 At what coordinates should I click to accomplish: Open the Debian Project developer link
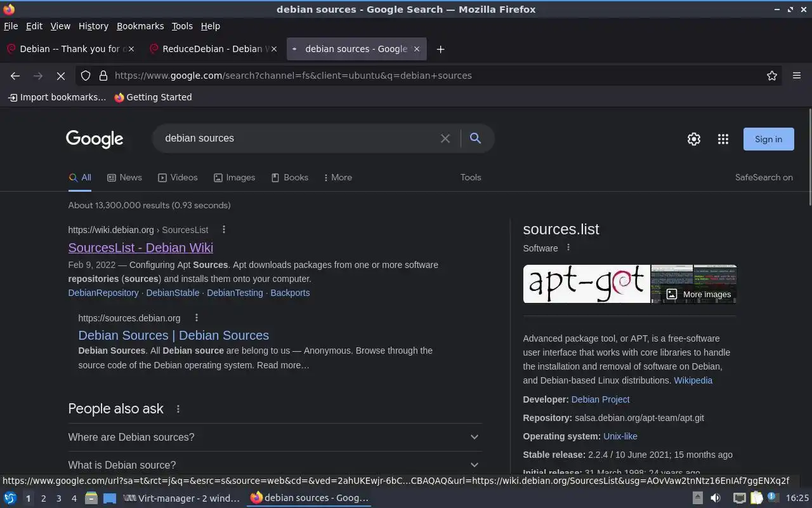point(600,399)
